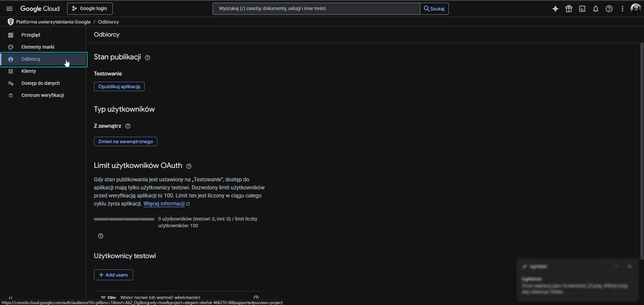Open the help question mark in top bar
The width and height of the screenshot is (644, 305).
pyautogui.click(x=609, y=9)
